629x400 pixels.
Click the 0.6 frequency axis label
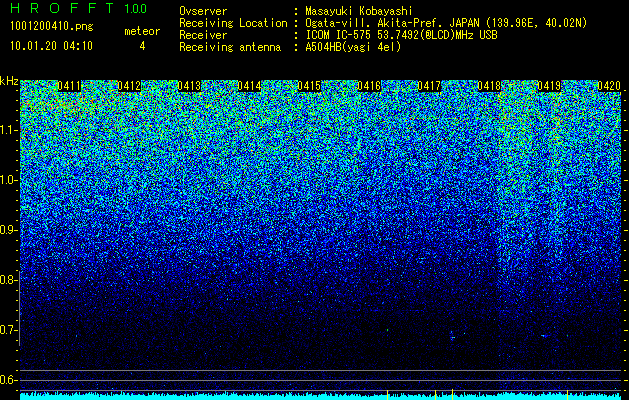7,380
